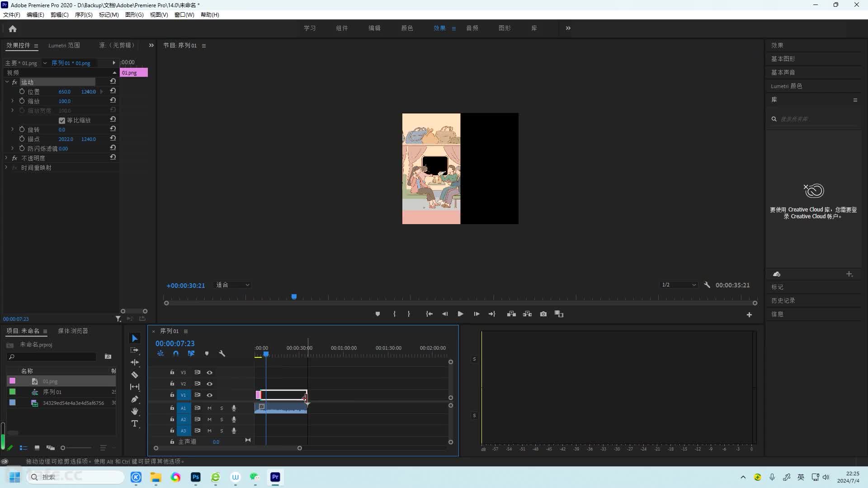
Task: Switch to 音频 workspace
Action: [472, 28]
